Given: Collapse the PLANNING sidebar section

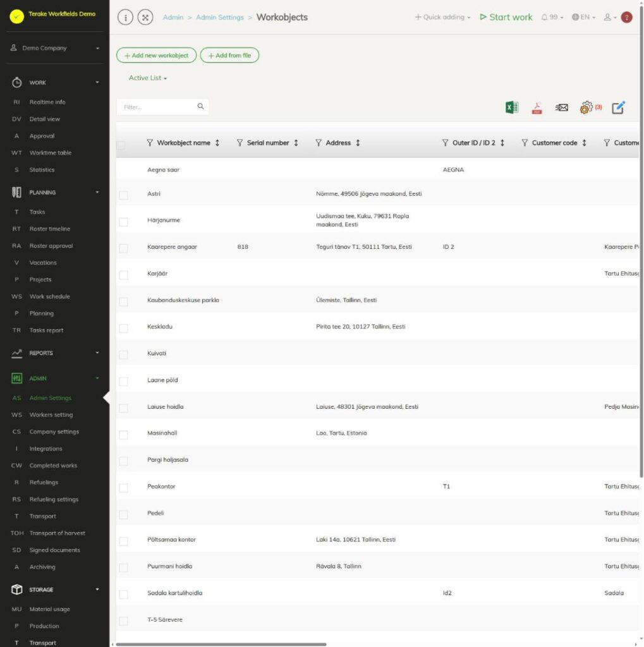Looking at the screenshot, I should click(x=97, y=192).
